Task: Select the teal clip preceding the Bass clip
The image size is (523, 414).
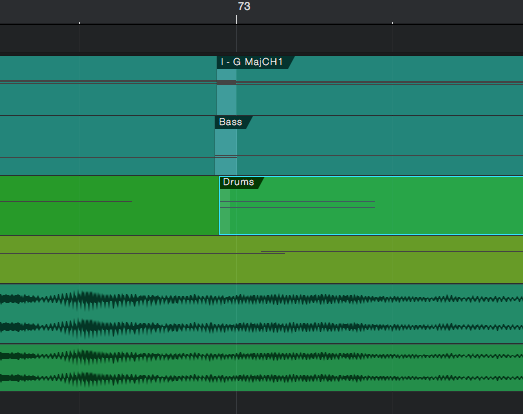Action: [x=107, y=146]
